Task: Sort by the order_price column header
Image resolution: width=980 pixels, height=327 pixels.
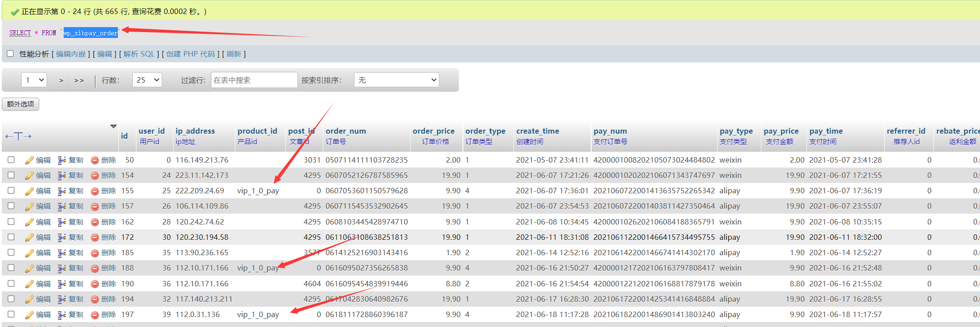Action: point(433,131)
